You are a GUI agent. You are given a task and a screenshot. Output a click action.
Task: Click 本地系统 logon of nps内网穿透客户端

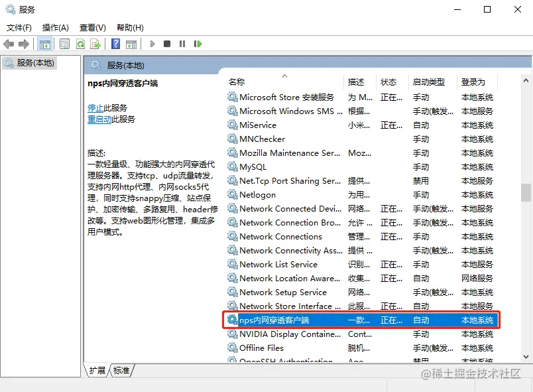tap(477, 320)
